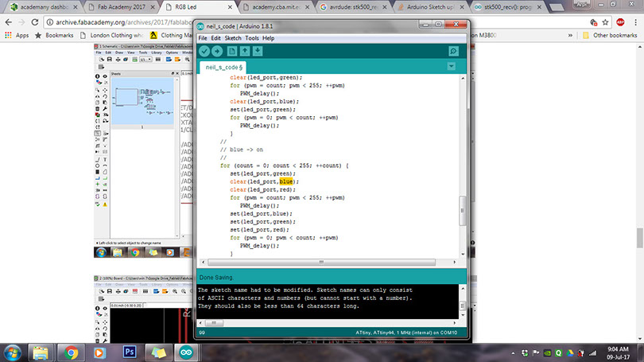644x362 pixels.
Task: Click the console scroll-right arrow
Action: [454, 323]
